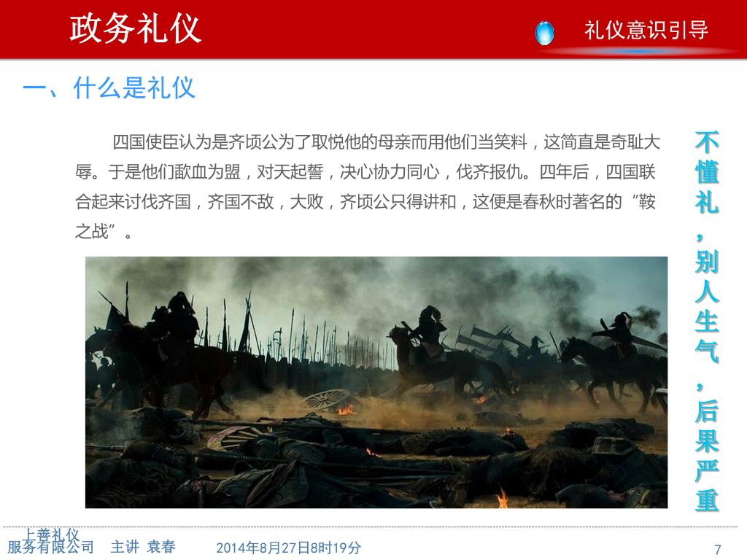Click the red header banner
This screenshot has height=560, width=747.
(373, 29)
